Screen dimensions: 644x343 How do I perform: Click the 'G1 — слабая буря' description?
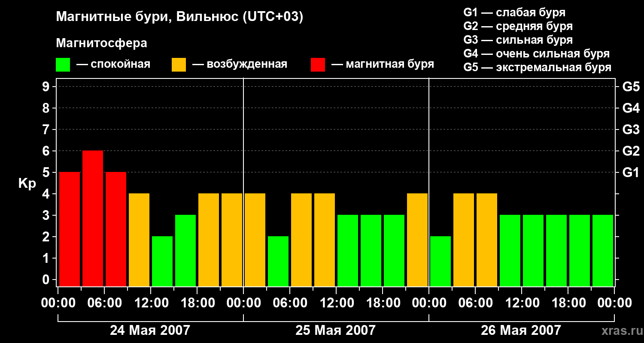tap(514, 12)
